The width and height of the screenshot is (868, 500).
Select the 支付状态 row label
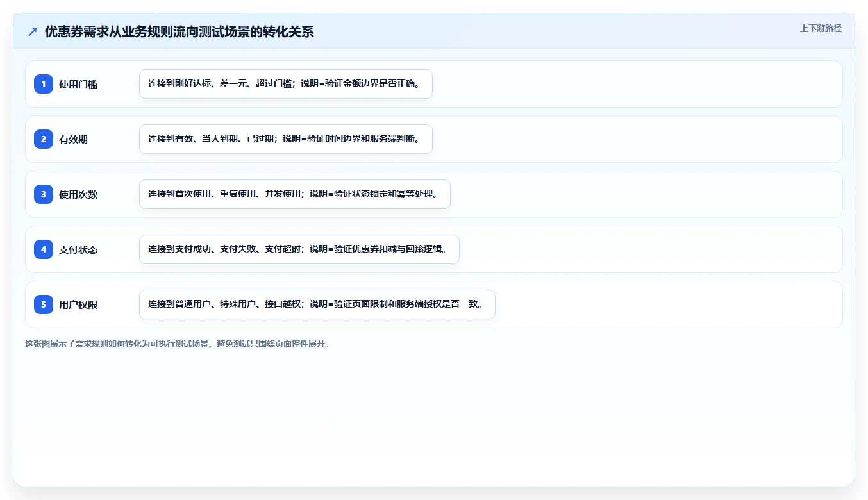point(78,249)
